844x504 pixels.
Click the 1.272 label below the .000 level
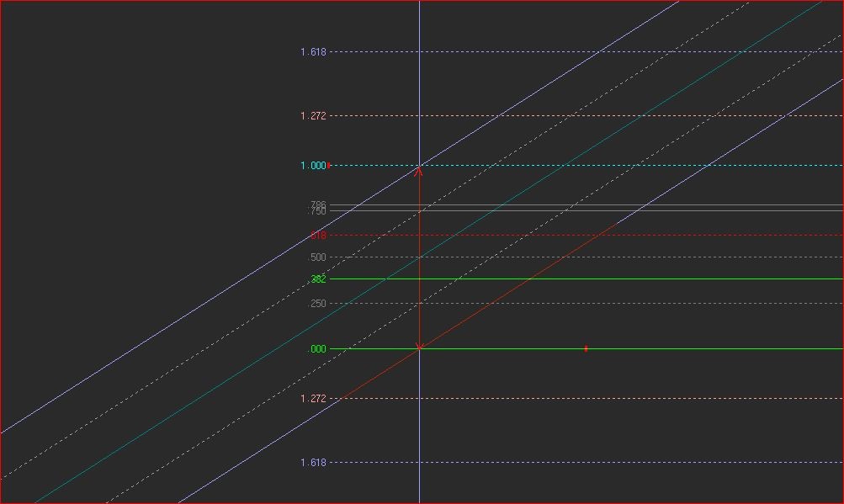[x=313, y=399]
